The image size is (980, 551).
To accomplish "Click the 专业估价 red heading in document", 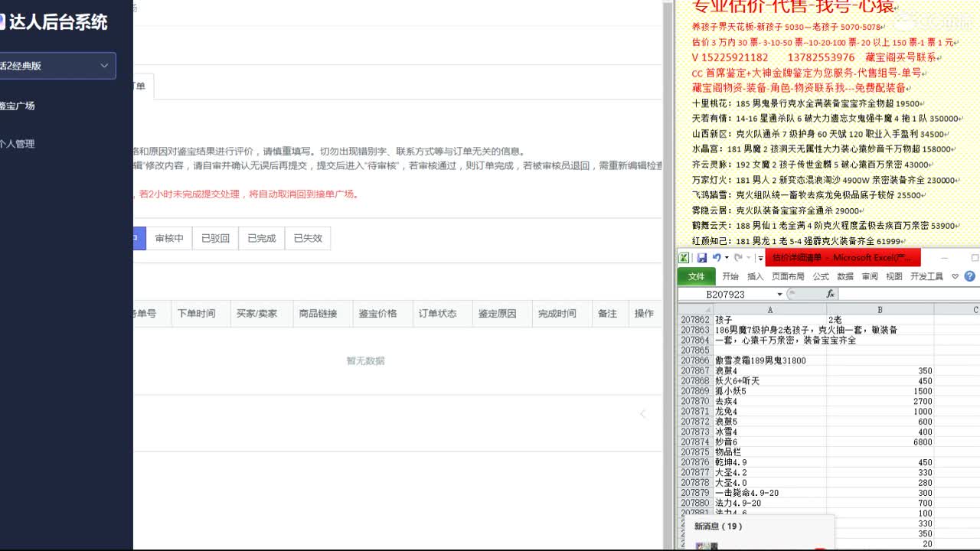I will tap(793, 7).
